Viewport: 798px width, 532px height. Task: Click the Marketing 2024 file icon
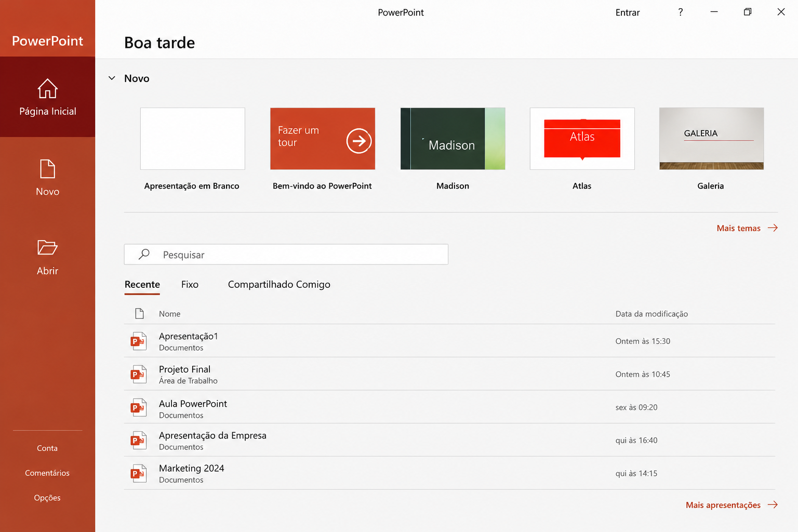139,473
